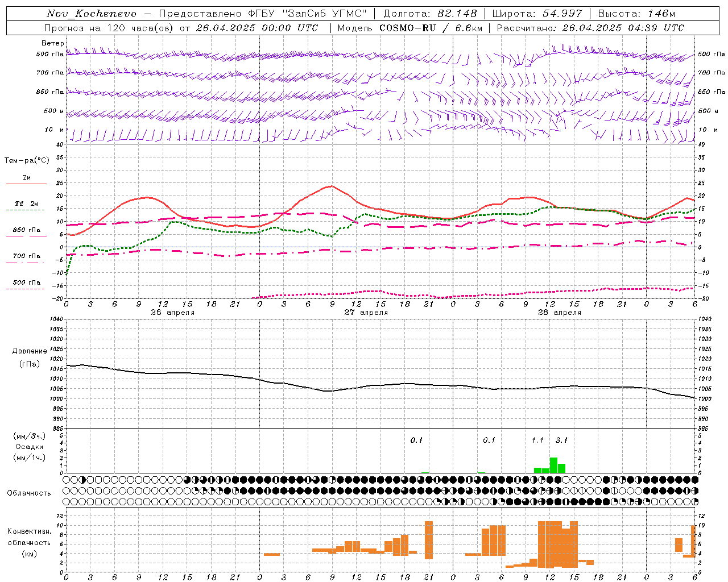Click temperature legend's '500 гПа' entry

pos(26,282)
